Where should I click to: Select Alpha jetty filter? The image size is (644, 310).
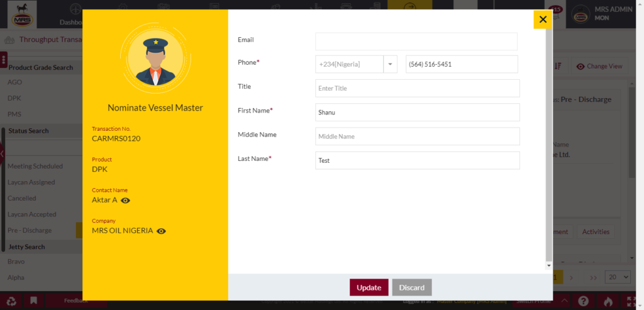tap(16, 277)
